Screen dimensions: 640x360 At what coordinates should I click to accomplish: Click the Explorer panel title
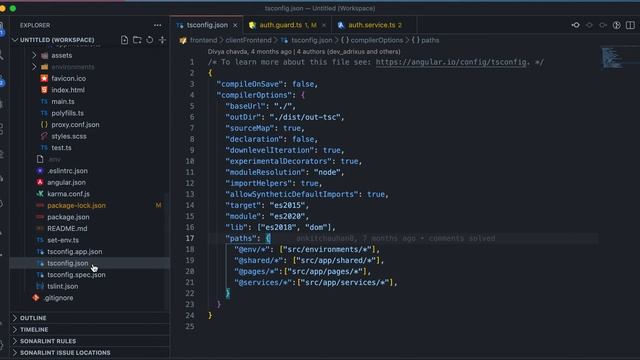pos(35,25)
